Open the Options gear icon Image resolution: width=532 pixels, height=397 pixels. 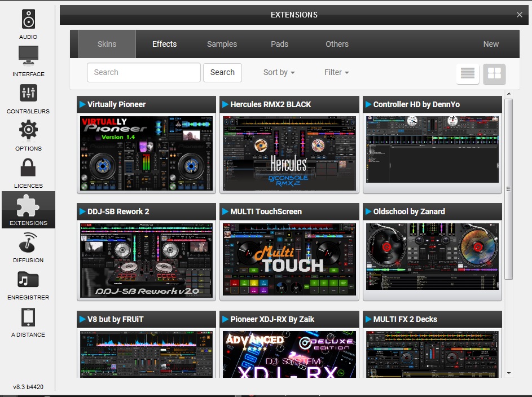tap(28, 130)
